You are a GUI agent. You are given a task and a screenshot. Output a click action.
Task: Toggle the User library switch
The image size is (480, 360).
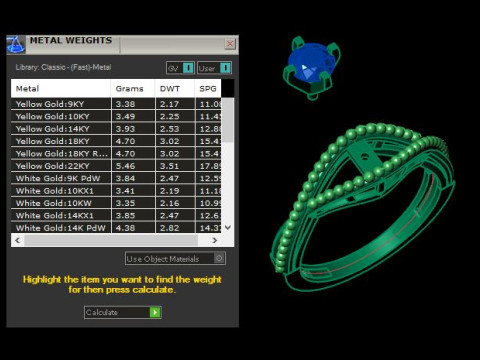[214, 68]
